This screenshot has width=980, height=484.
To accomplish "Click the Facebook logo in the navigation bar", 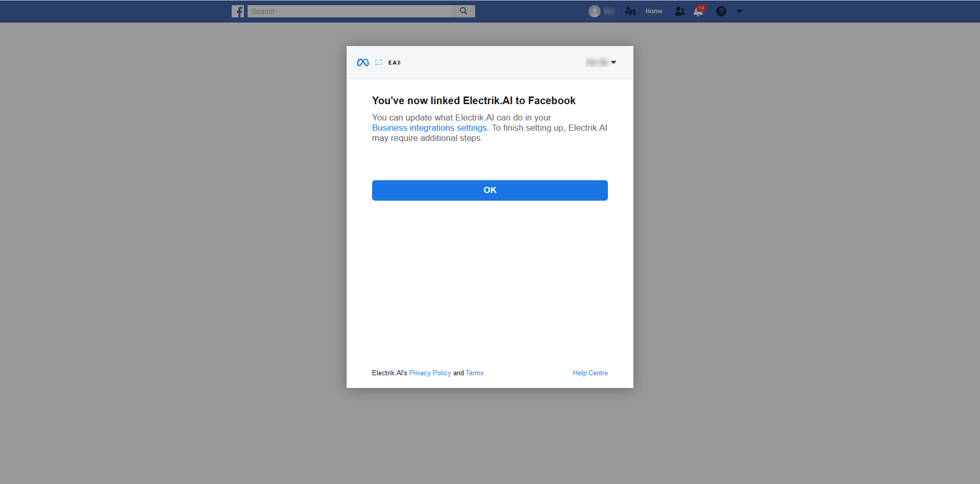I will click(238, 11).
